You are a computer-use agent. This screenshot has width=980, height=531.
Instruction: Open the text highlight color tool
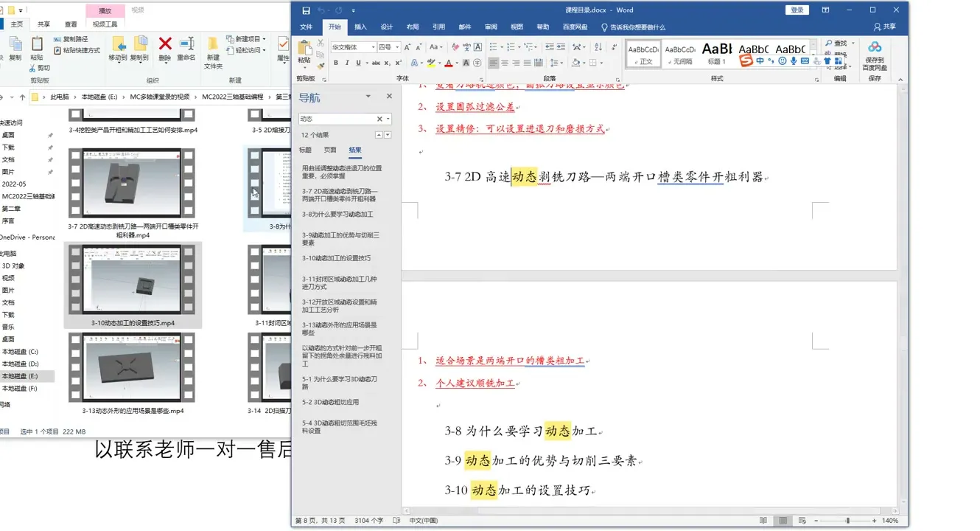pos(431,63)
